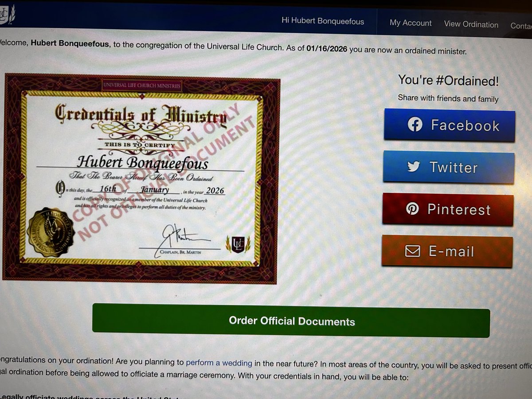Click the Twitter bird icon

coord(414,167)
